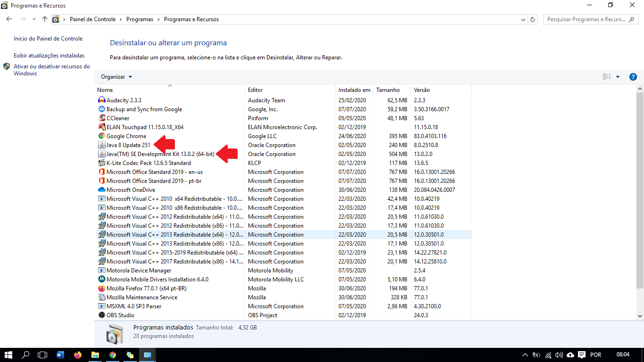Click the ELAN Touchpad program icon
644x362 pixels.
point(102,127)
